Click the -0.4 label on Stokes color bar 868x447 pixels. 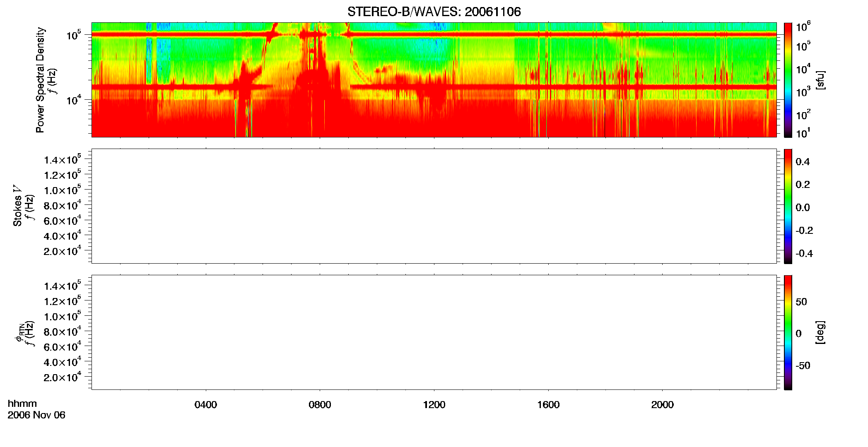click(x=804, y=254)
